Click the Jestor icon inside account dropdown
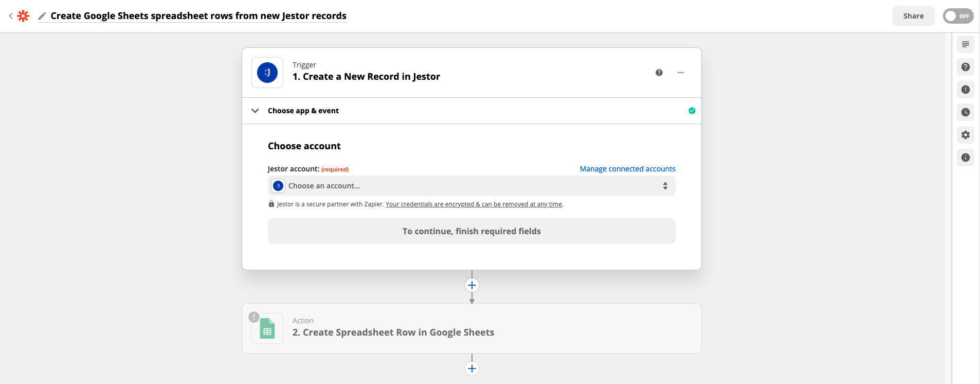This screenshot has width=980, height=384. coord(278,186)
